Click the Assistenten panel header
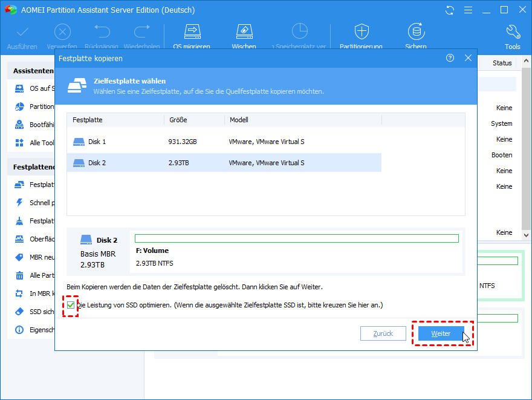The width and height of the screenshot is (532, 400). (31, 71)
